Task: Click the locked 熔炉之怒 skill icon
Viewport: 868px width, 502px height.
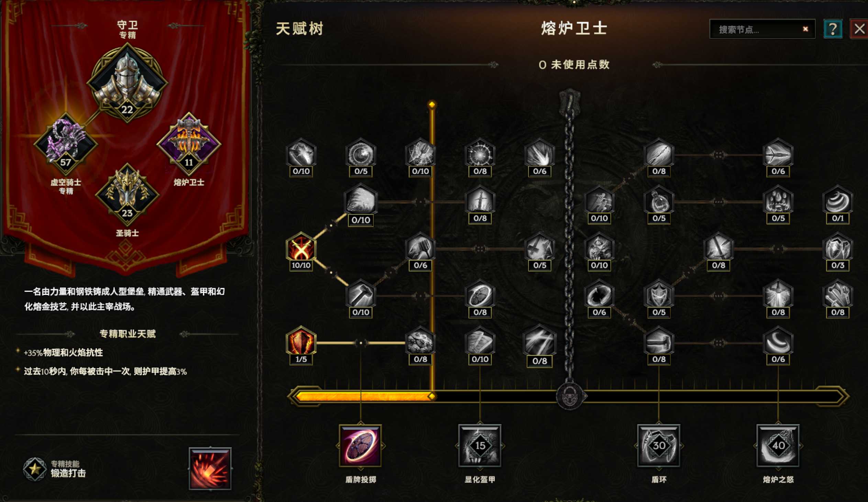Action: (x=778, y=446)
